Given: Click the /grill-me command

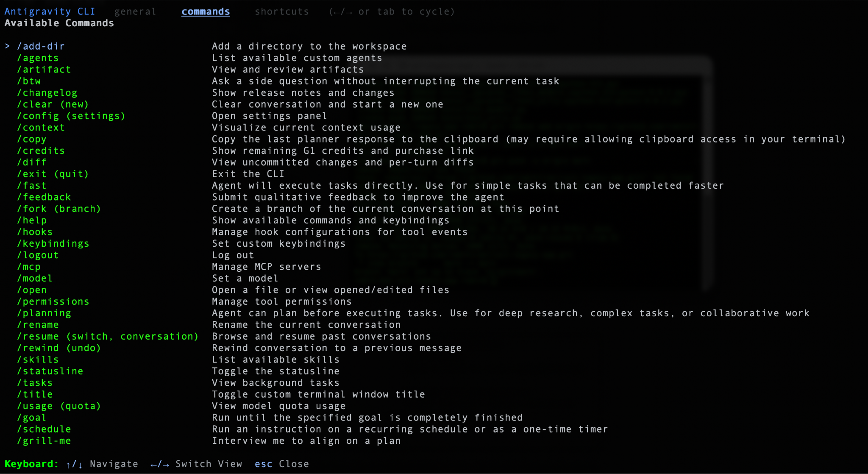Looking at the screenshot, I should point(44,441).
